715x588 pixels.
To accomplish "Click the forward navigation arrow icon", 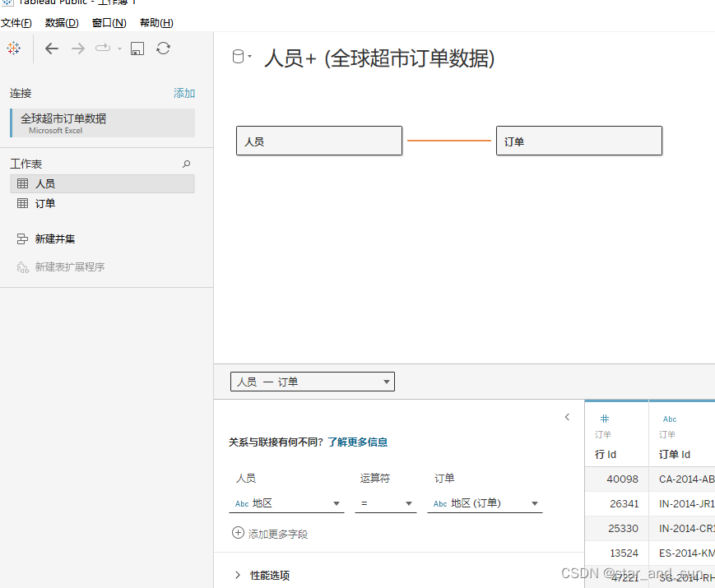I will pos(77,48).
